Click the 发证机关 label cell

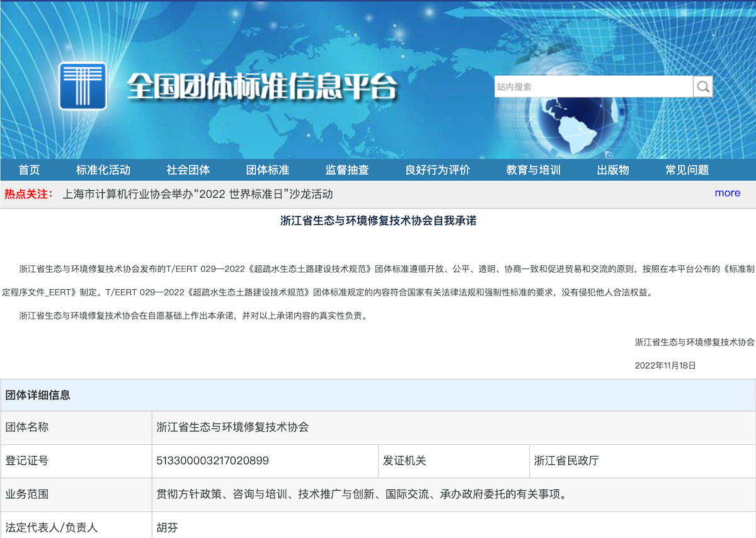pyautogui.click(x=454, y=461)
